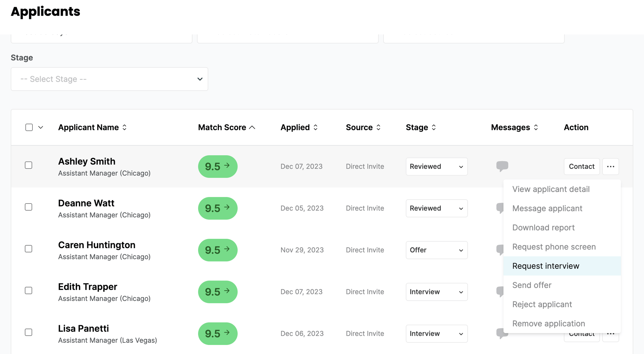644x354 pixels.
Task: Open the Select Stage filter dropdown
Action: [110, 79]
